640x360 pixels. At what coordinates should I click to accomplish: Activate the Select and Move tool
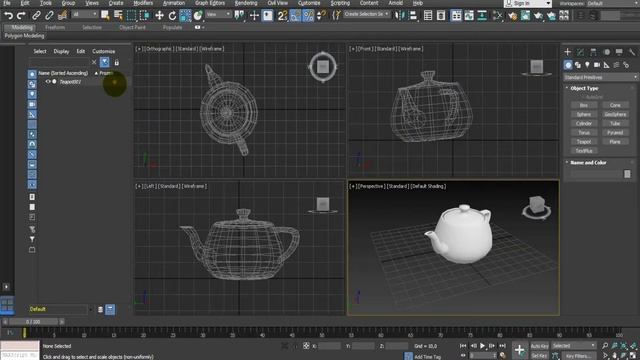click(x=159, y=16)
